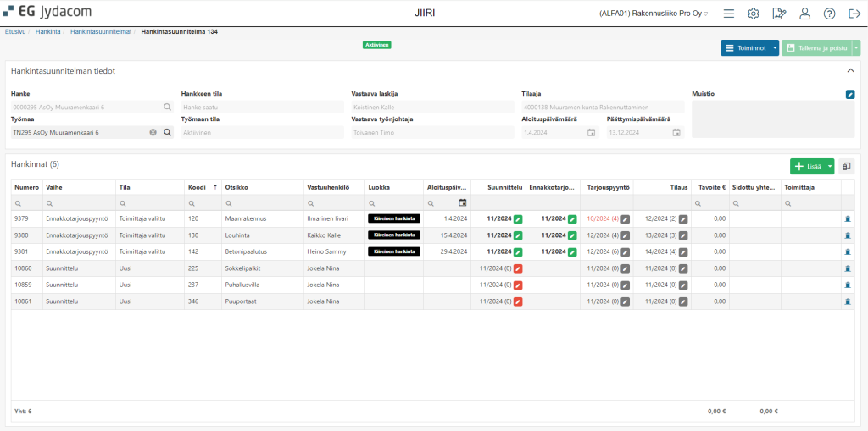Expand the Lisää button dropdown arrow
Screen dimensions: 868x431
[829, 166]
